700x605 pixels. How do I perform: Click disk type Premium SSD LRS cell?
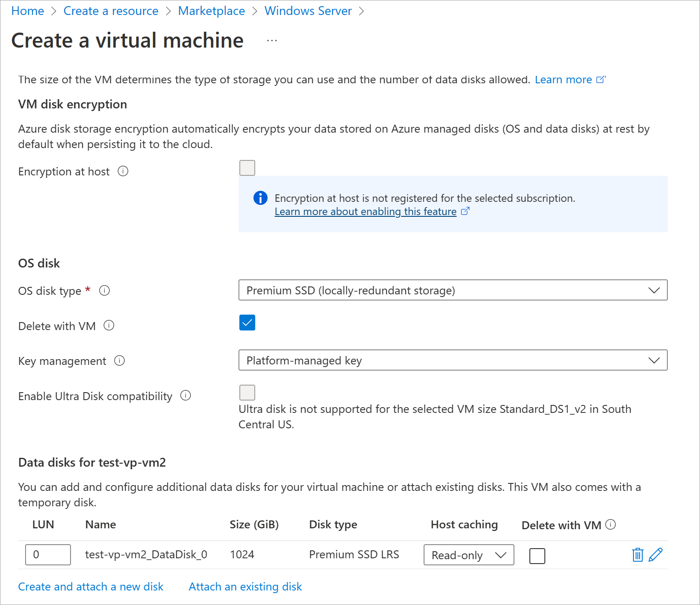(x=354, y=554)
